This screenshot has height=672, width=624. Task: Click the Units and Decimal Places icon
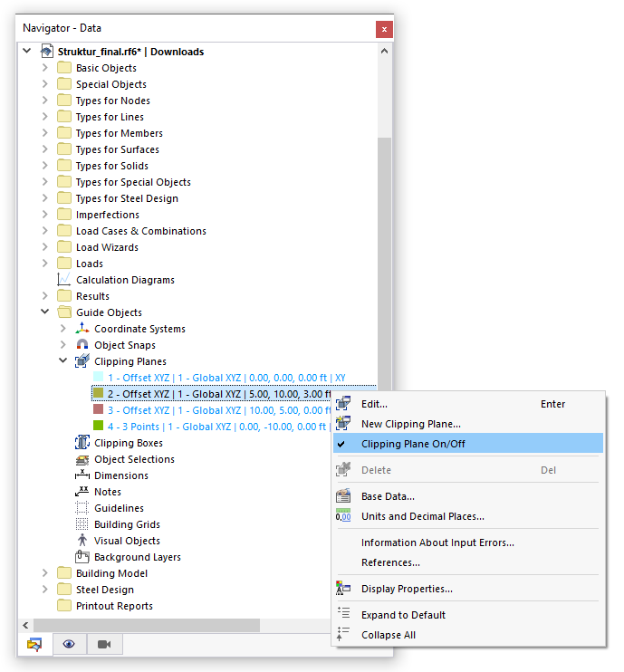pos(343,515)
